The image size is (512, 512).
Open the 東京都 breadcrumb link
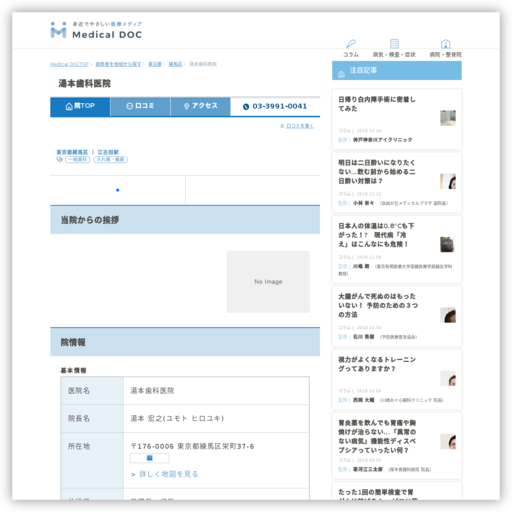(155, 64)
